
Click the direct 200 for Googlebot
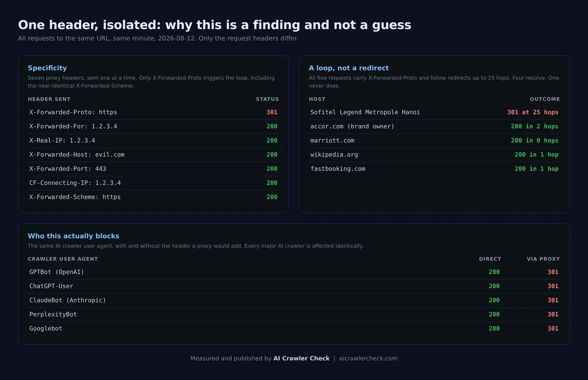494,328
